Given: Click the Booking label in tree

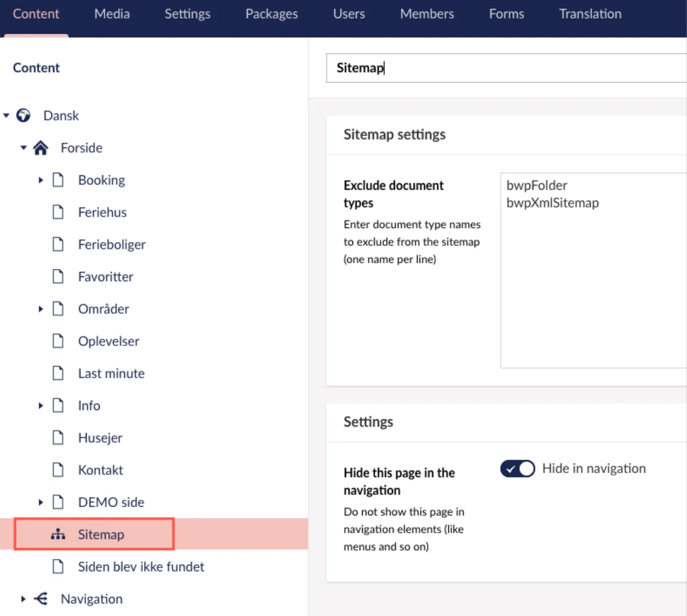Looking at the screenshot, I should 101,180.
